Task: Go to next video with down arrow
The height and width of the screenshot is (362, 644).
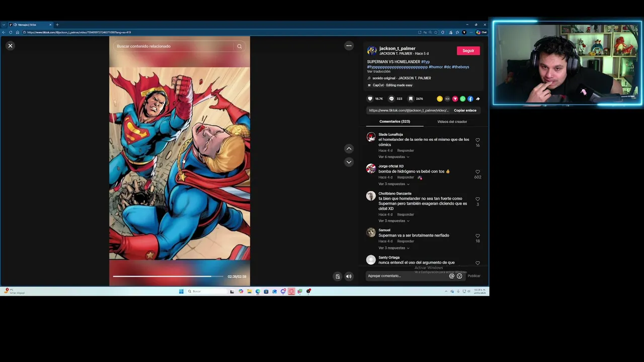Action: click(x=349, y=162)
